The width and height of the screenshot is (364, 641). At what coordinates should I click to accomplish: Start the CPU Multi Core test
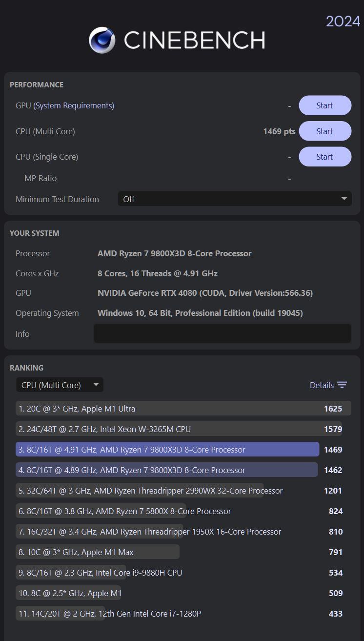coord(324,131)
